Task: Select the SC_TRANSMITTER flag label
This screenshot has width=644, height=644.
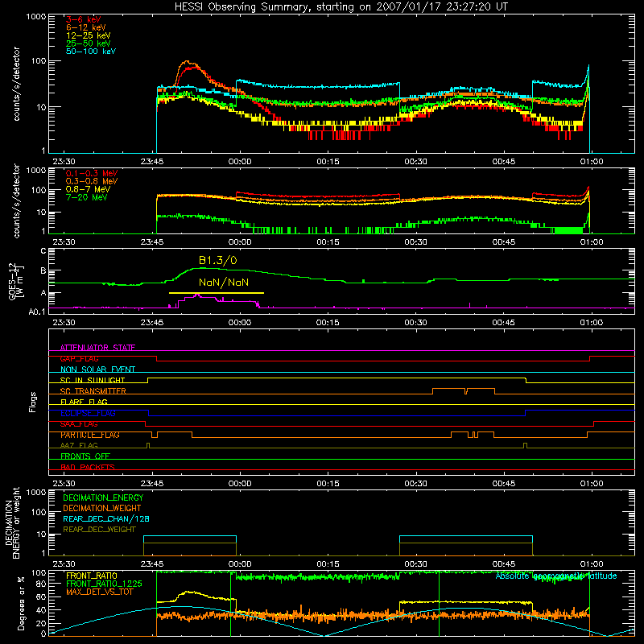Action: (93, 391)
